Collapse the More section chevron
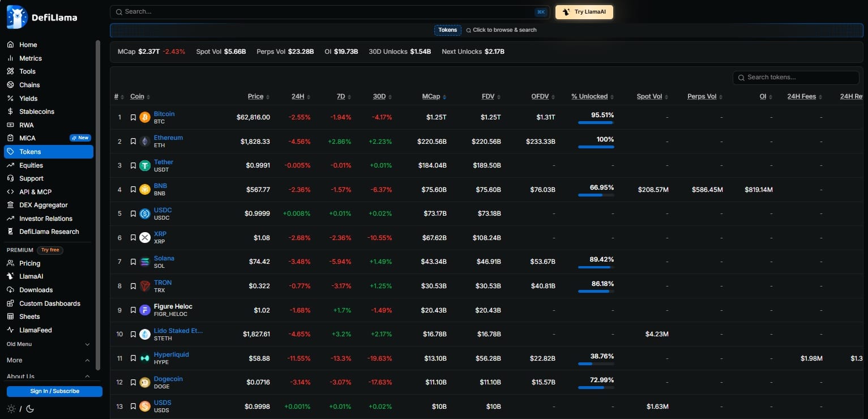868x419 pixels. [x=87, y=360]
